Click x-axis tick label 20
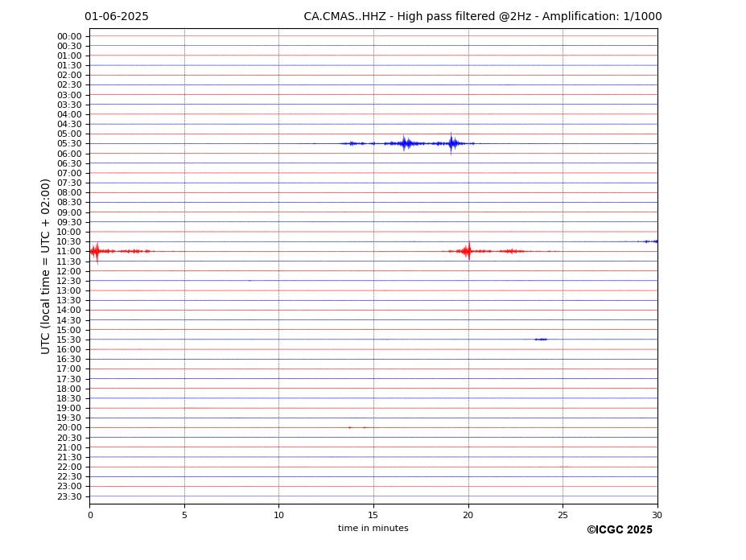Viewport: 746px width, 560px height. 468,515
